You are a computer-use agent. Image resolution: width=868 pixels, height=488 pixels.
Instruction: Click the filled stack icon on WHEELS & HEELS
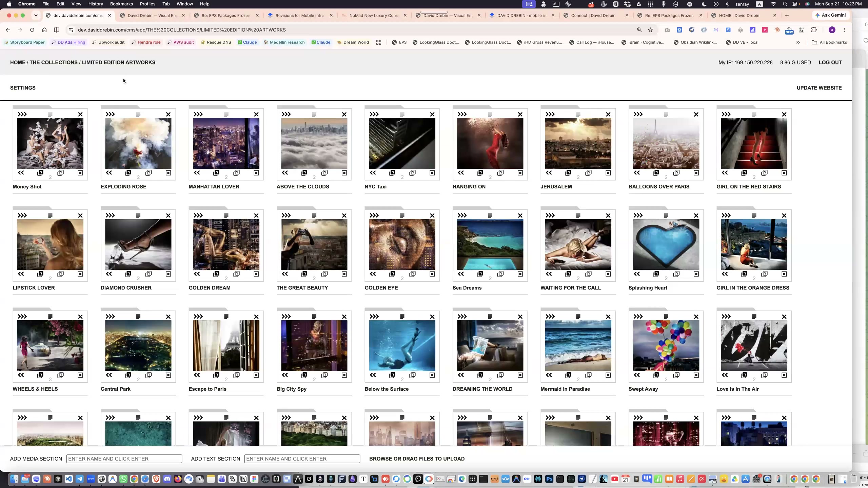(x=40, y=375)
